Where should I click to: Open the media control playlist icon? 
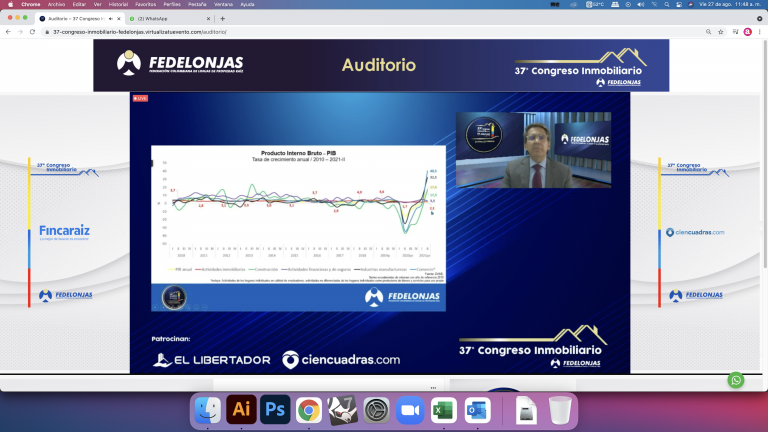735,32
